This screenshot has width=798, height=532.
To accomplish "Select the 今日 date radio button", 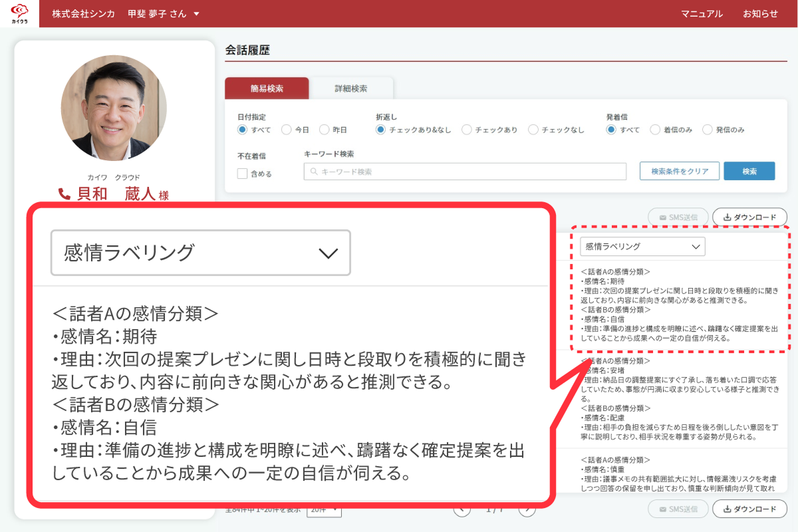I will click(x=286, y=130).
